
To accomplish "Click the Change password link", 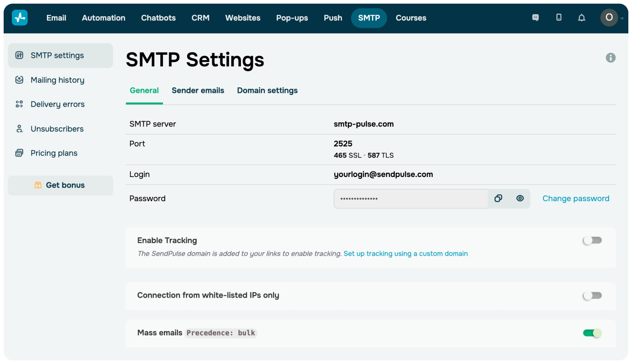I will point(576,198).
